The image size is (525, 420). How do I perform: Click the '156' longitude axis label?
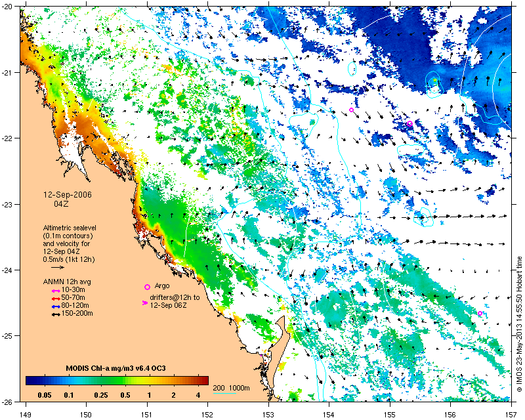450,415
